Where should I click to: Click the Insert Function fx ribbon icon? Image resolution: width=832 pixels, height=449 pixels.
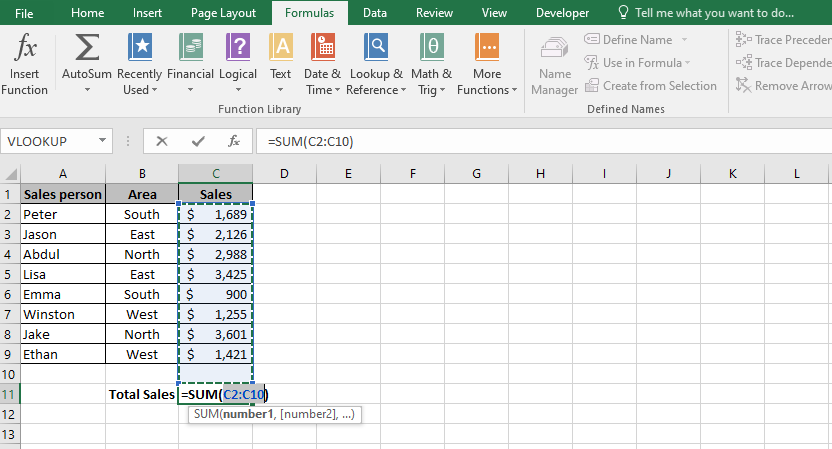pos(25,48)
